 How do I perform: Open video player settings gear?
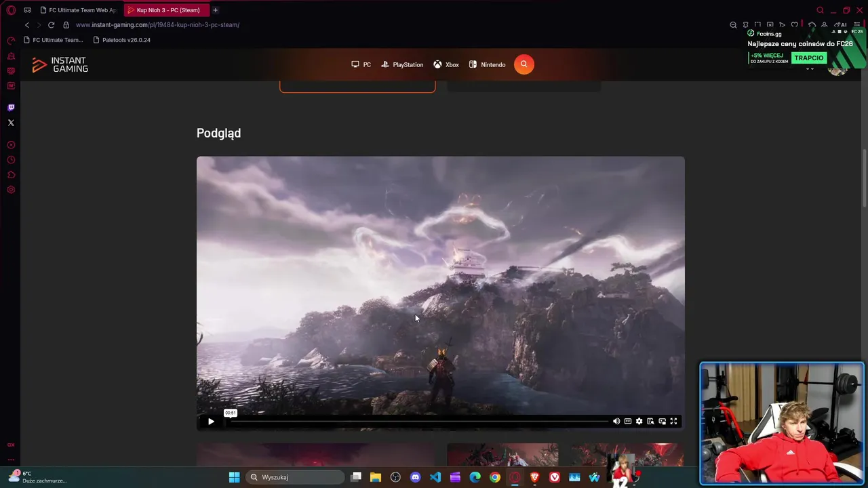tap(639, 422)
